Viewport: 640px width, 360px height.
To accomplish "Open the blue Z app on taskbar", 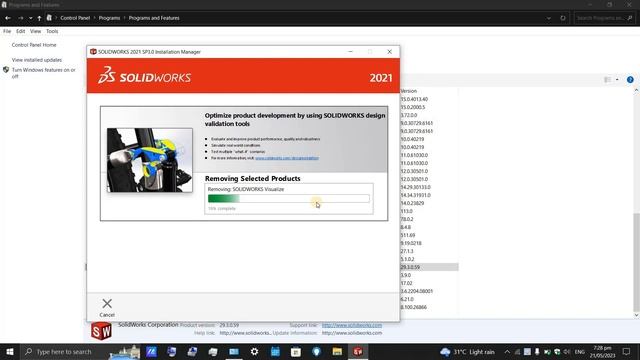I will 151,352.
